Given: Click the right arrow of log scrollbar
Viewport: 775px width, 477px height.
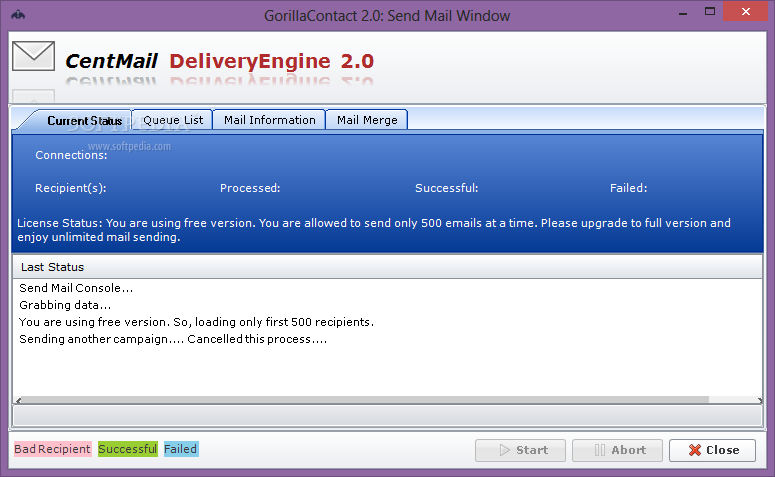Looking at the screenshot, I should tap(759, 400).
